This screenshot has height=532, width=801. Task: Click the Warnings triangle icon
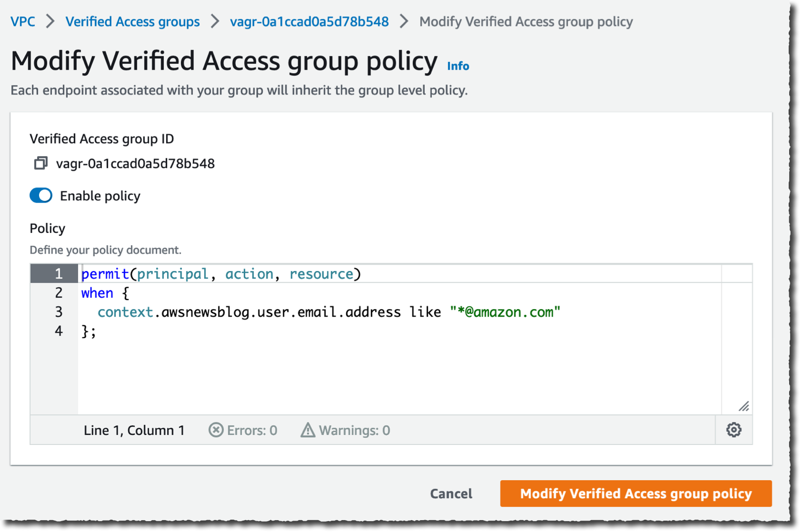tap(308, 430)
